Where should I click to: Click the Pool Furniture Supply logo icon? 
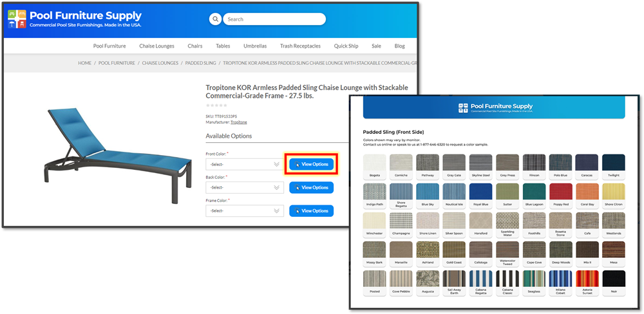pos(17,19)
